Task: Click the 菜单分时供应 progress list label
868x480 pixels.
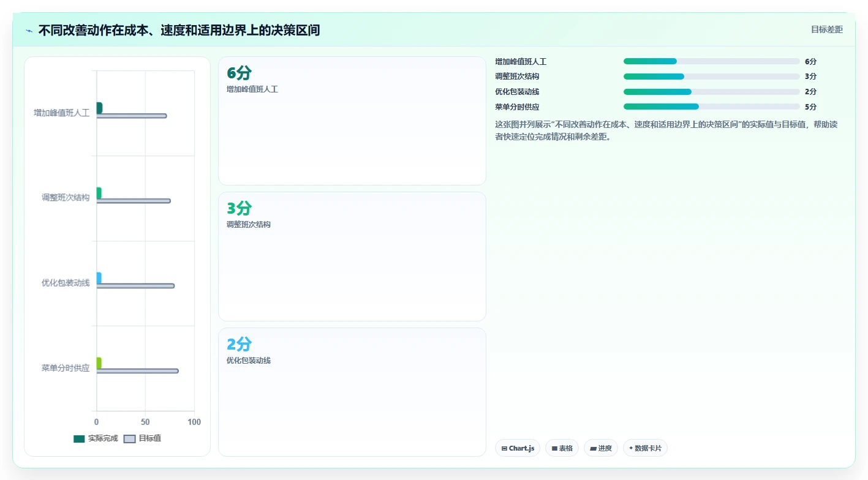Action: point(517,107)
